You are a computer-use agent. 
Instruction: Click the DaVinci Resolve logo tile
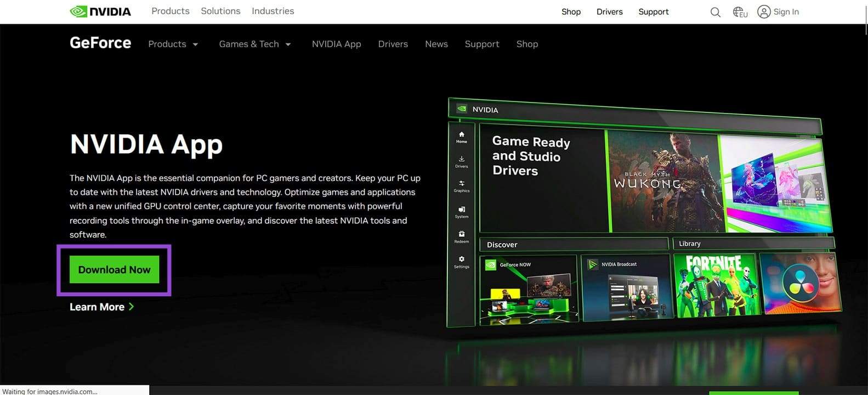point(801,284)
